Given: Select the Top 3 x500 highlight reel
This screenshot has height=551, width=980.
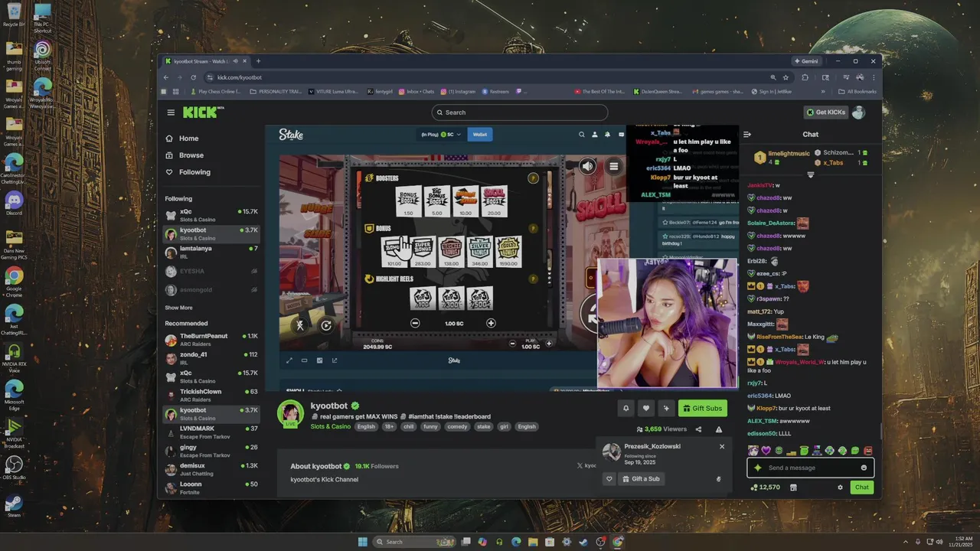Looking at the screenshot, I should (x=479, y=298).
